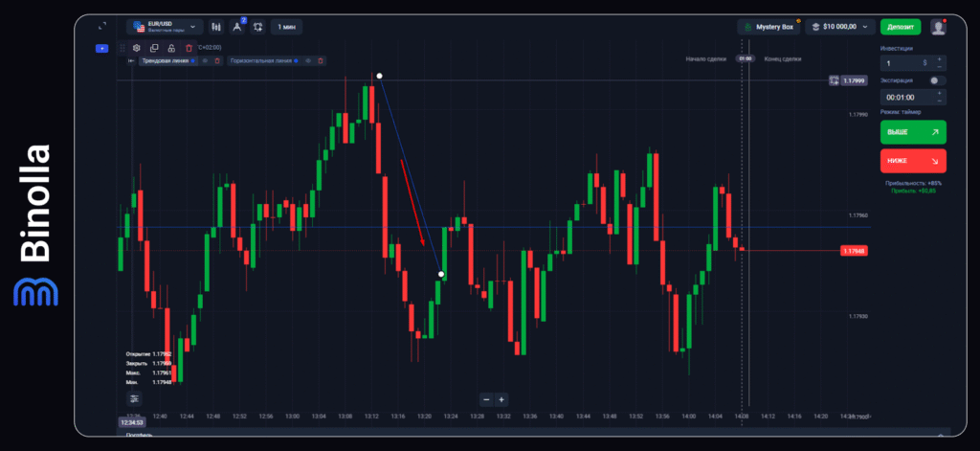Viewport: 980px width, 451px height.
Task: Click the Инвестиции amount input field
Action: tap(904, 62)
